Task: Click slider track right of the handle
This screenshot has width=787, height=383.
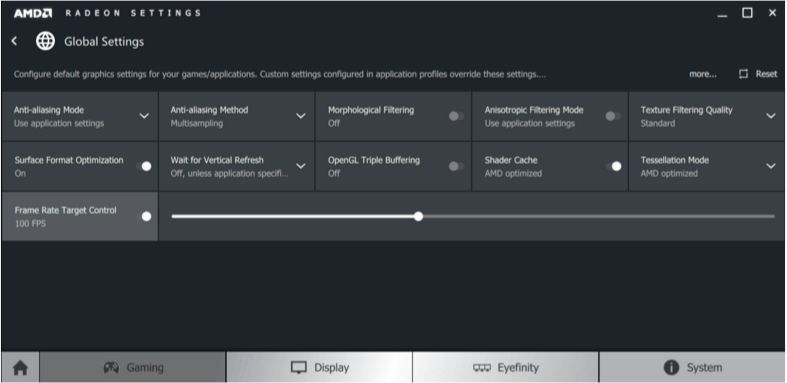Action: click(x=599, y=216)
